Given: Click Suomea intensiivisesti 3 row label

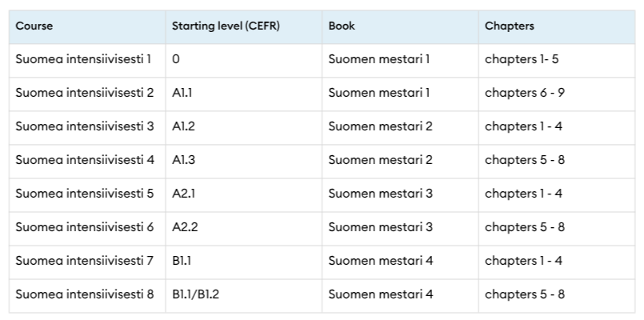Looking at the screenshot, I should point(84,126).
